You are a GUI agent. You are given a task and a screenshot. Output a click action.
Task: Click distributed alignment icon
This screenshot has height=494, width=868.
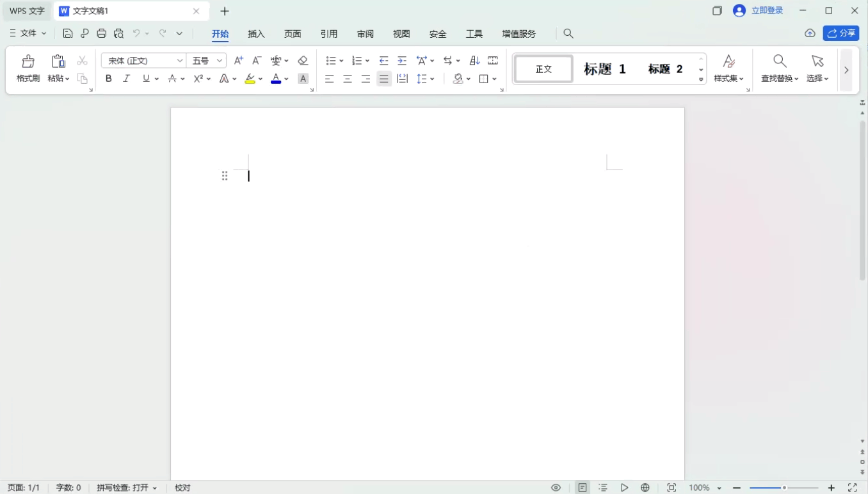[x=402, y=79]
